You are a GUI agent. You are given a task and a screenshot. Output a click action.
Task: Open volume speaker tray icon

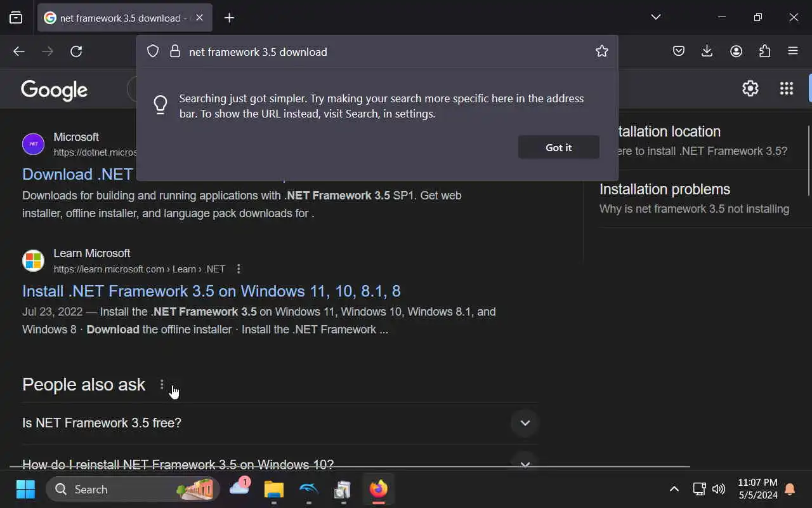[719, 489]
